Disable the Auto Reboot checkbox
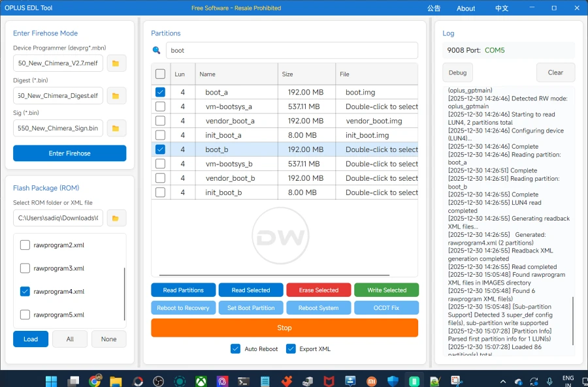 coord(236,349)
